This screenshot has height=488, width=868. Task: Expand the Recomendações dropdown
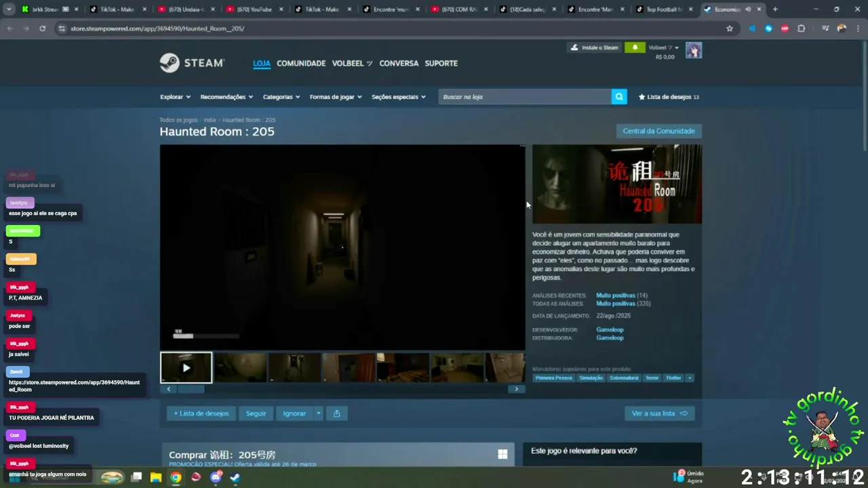(226, 97)
